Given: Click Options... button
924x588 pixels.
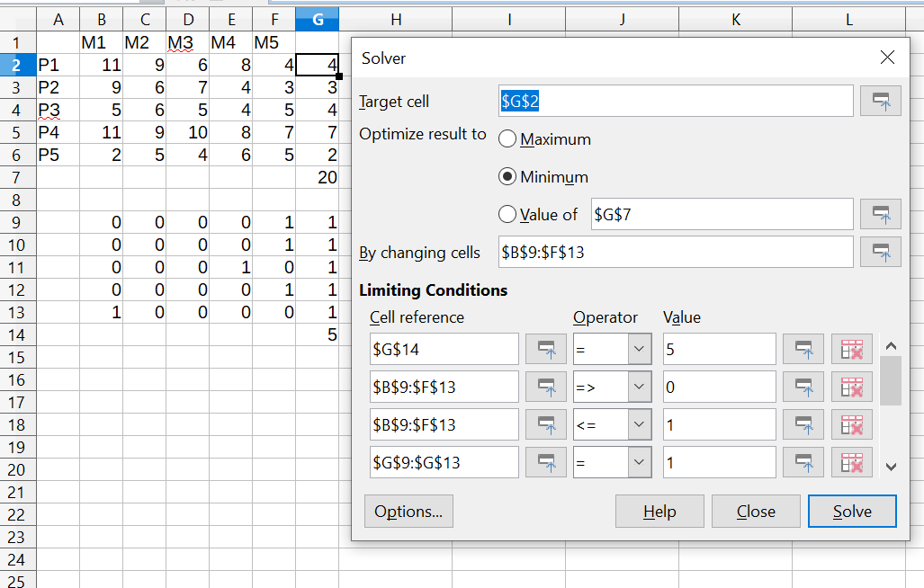Looking at the screenshot, I should click(408, 511).
